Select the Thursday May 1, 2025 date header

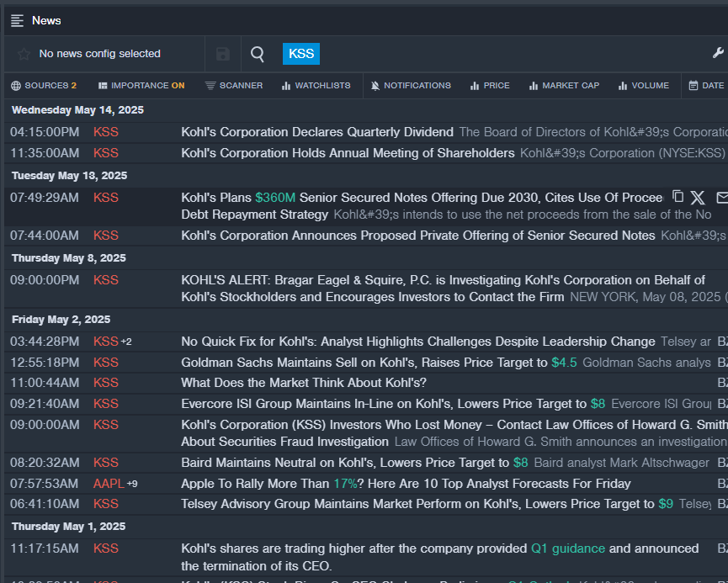pos(69,527)
